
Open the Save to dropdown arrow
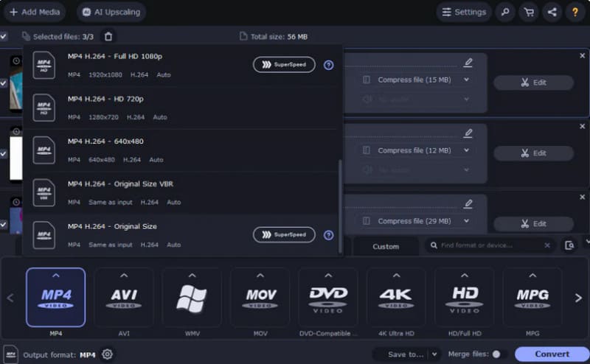click(x=434, y=354)
